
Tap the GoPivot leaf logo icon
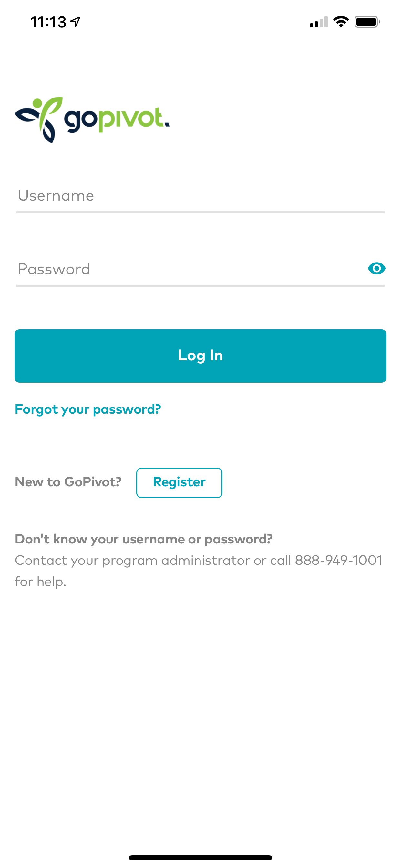(39, 120)
